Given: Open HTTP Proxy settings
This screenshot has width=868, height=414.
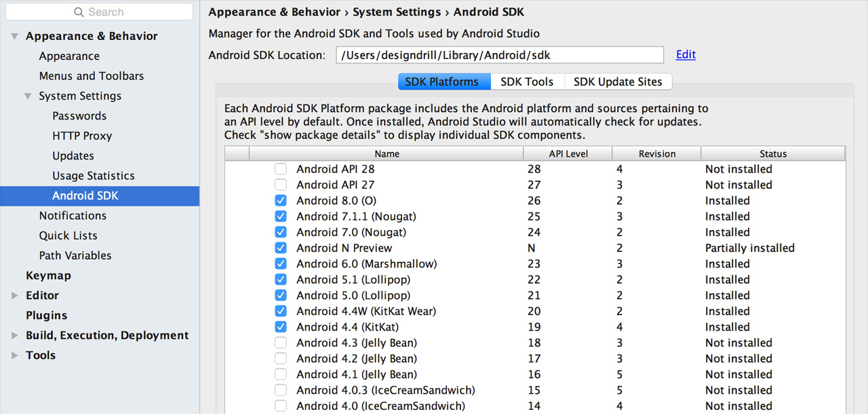Looking at the screenshot, I should pos(82,136).
